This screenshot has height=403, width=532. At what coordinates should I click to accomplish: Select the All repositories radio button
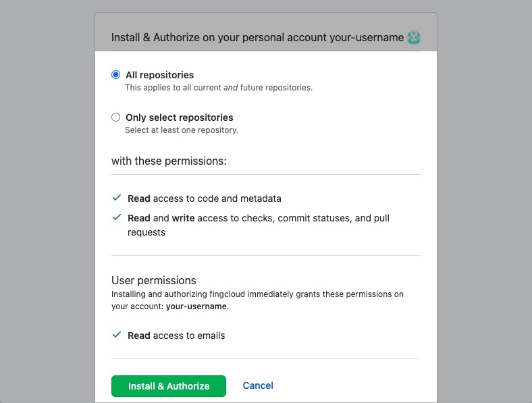pos(116,75)
